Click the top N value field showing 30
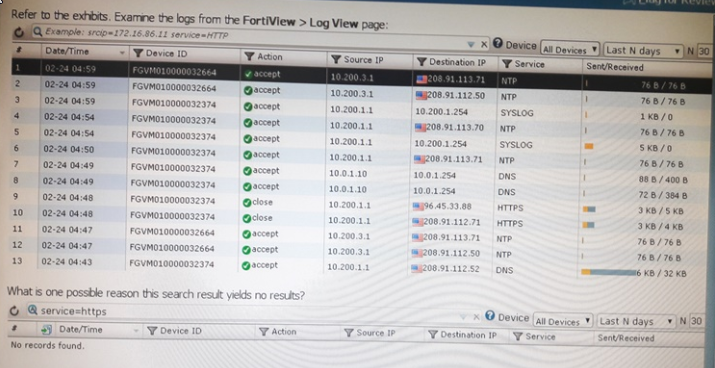 [x=704, y=52]
